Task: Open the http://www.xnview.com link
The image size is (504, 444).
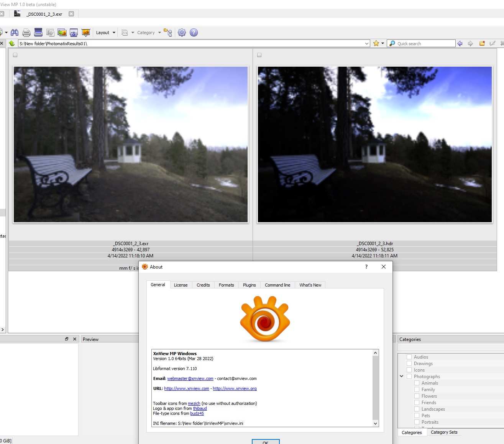Action: coord(187,388)
